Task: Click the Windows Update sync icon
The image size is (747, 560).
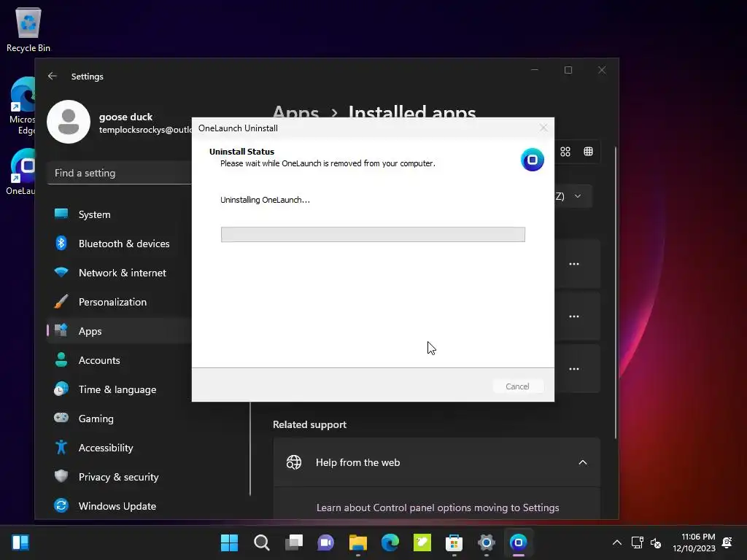Action: point(61,505)
